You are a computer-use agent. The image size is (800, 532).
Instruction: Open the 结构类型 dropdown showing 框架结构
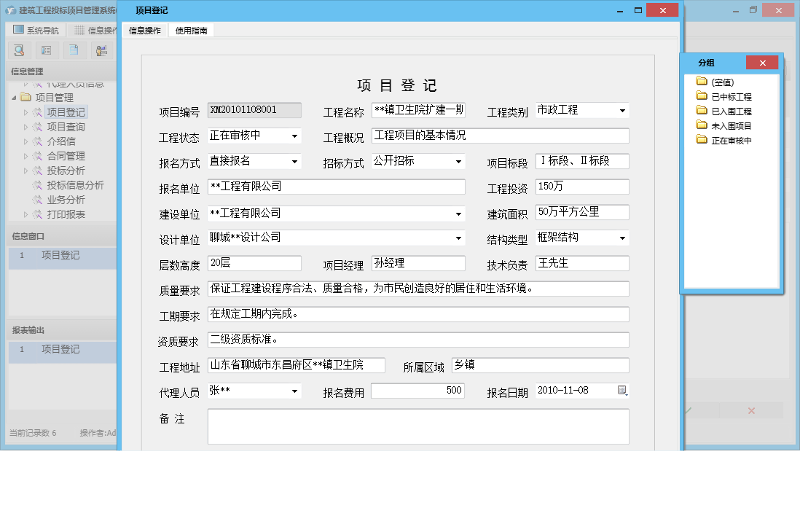click(623, 238)
